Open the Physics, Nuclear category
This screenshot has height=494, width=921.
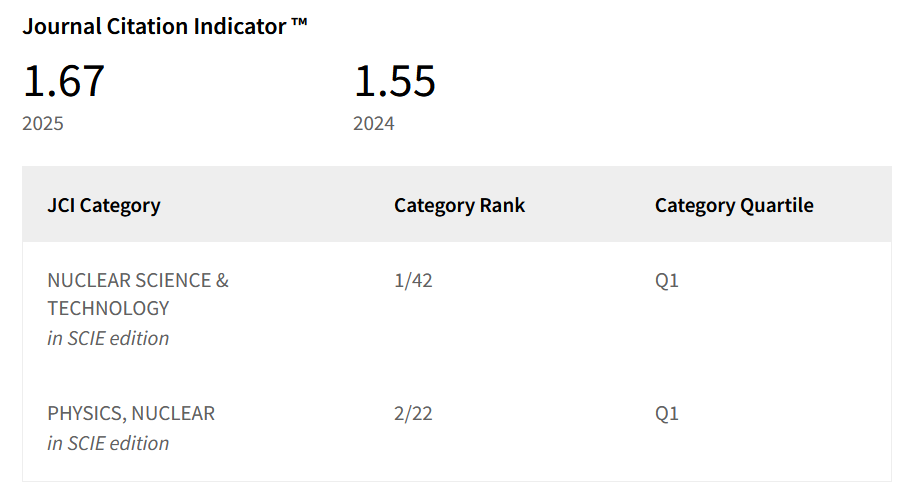131,413
